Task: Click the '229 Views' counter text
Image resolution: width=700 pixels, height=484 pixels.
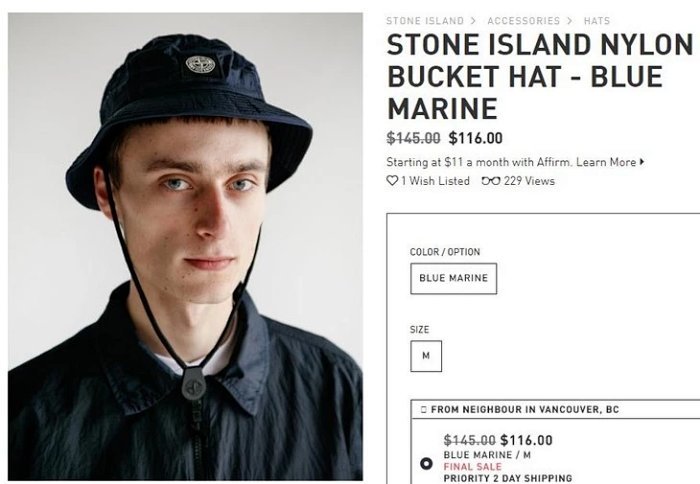Action: [529, 181]
